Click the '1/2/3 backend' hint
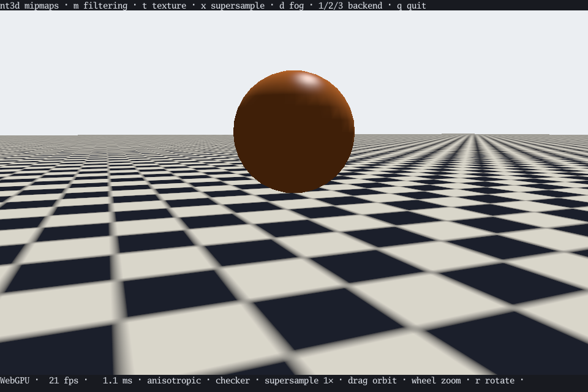 click(350, 6)
